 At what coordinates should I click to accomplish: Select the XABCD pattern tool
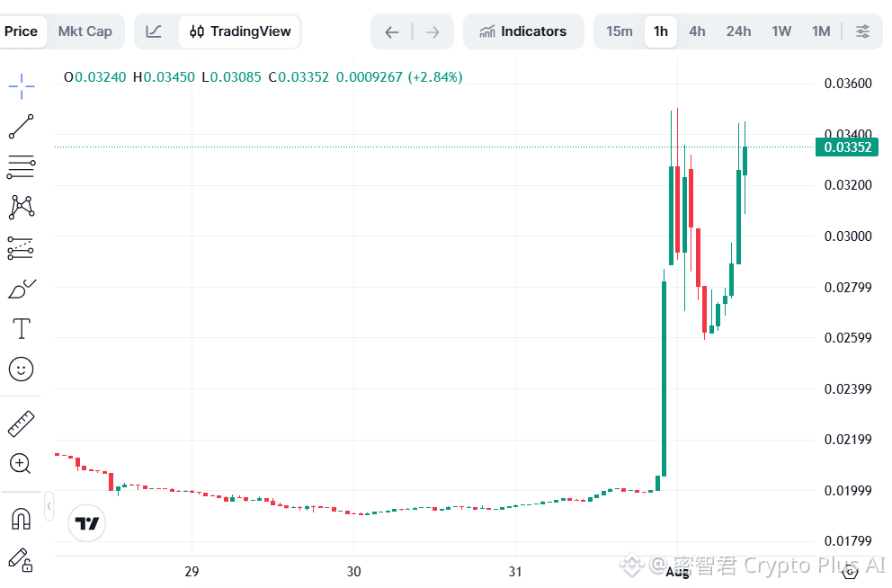(22, 208)
